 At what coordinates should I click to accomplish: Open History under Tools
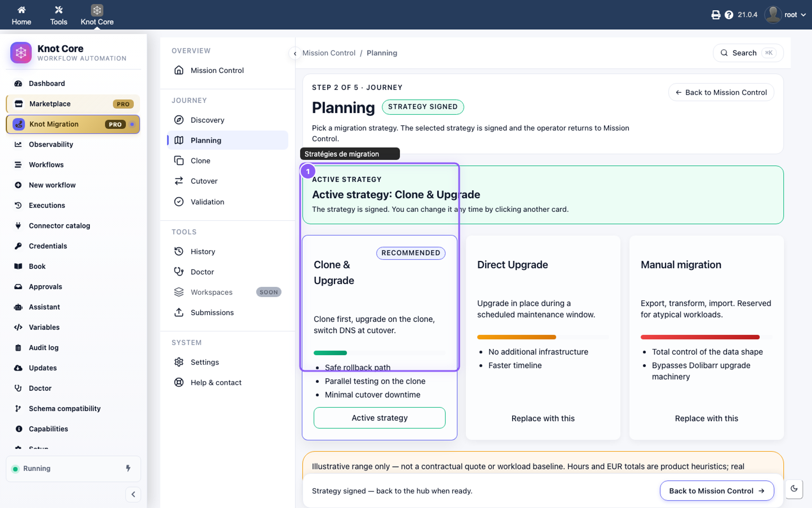pyautogui.click(x=228, y=252)
